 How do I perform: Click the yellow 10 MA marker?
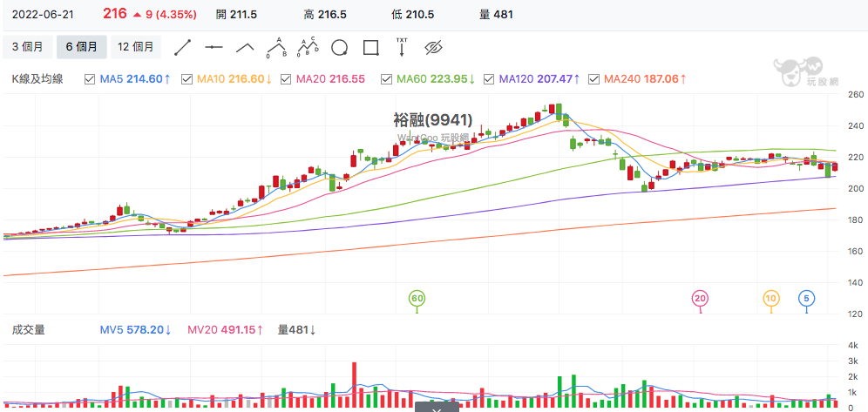(x=771, y=299)
